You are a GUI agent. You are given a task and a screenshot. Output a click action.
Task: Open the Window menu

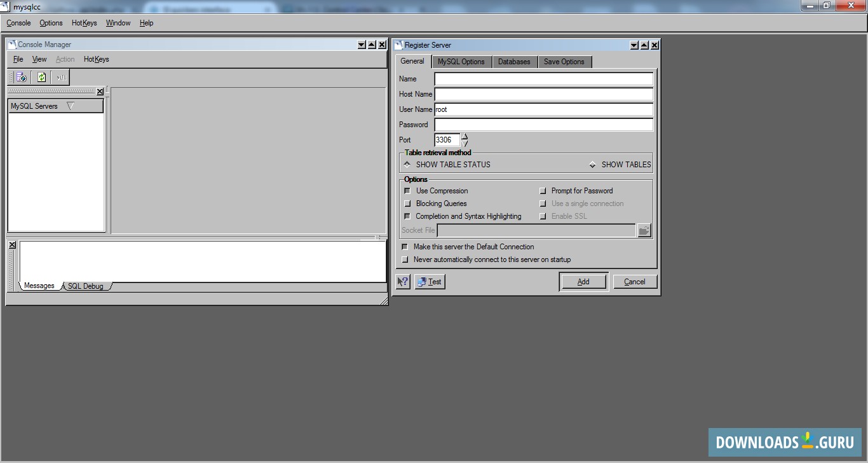click(118, 23)
